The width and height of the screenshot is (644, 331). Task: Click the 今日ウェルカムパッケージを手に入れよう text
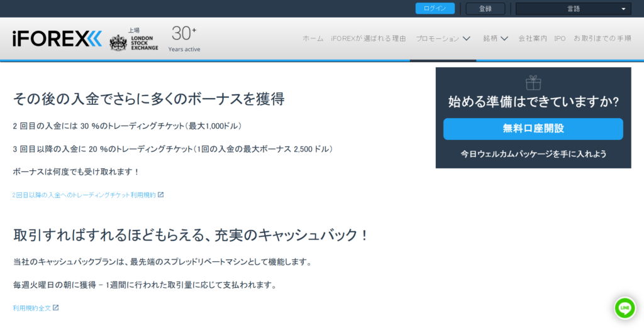[x=533, y=154]
